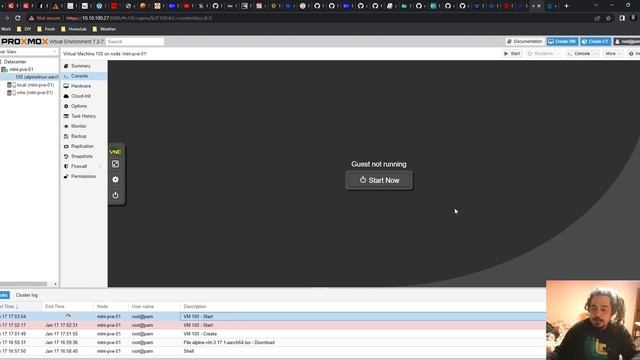
Task: Open the More dropdown menu
Action: (x=613, y=53)
